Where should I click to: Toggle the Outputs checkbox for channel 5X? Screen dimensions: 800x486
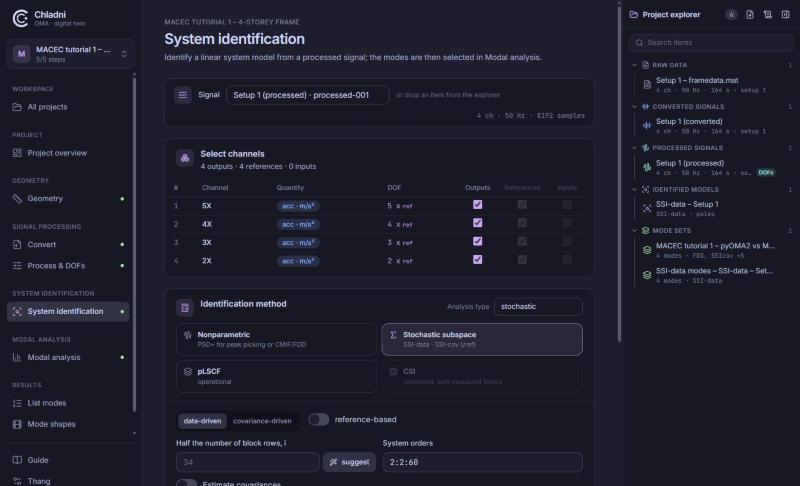click(478, 205)
